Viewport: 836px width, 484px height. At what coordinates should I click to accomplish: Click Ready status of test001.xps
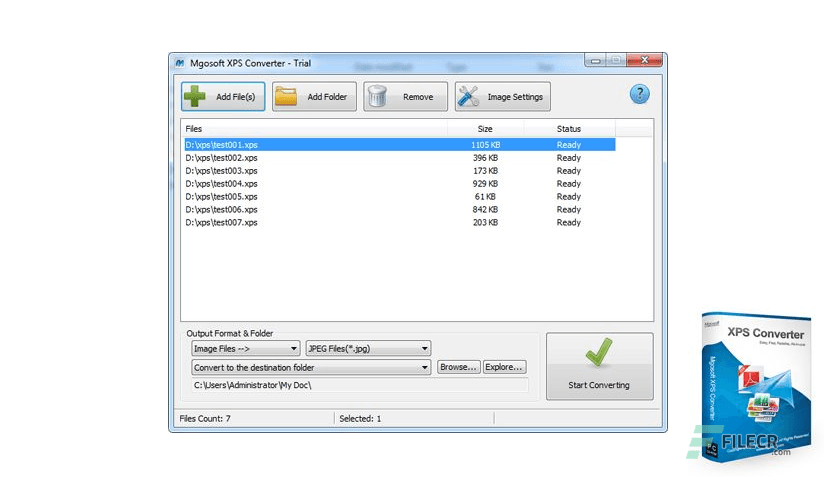click(x=569, y=144)
